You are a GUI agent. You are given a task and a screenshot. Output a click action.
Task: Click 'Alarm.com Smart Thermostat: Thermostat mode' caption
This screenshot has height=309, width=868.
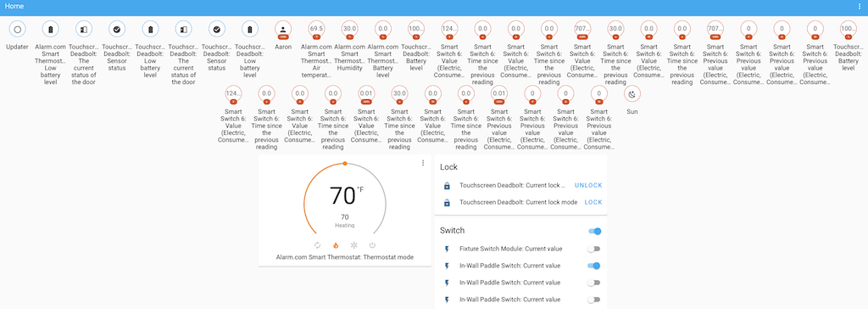tap(344, 257)
